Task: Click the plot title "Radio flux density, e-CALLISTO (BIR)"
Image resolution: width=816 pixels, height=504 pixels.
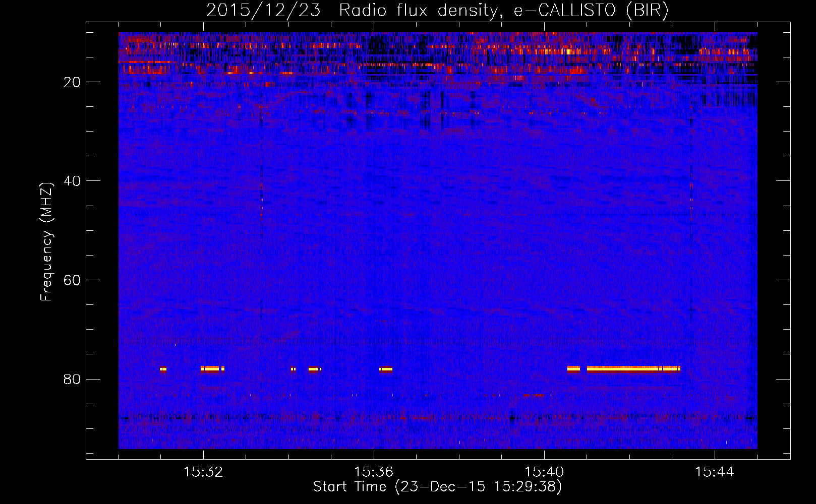Action: coord(503,11)
